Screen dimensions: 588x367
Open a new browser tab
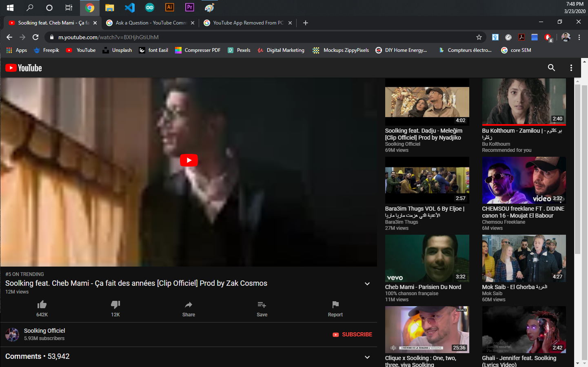tap(306, 23)
